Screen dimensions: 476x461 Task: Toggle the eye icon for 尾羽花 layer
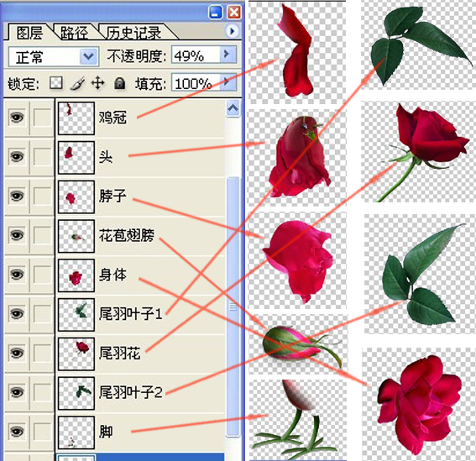coord(17,353)
